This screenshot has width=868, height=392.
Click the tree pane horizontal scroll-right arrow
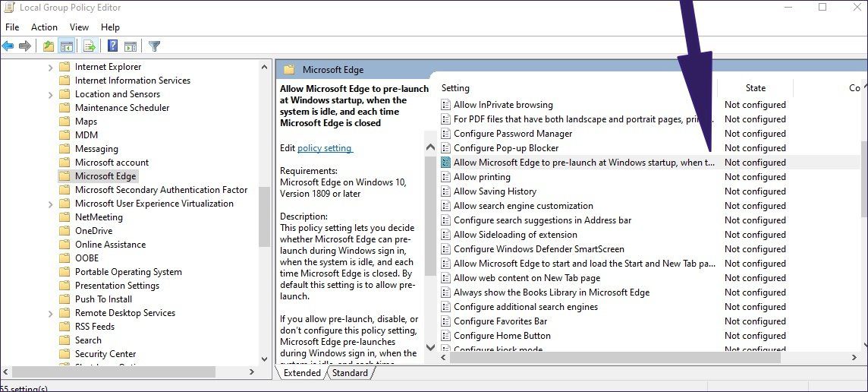point(251,372)
